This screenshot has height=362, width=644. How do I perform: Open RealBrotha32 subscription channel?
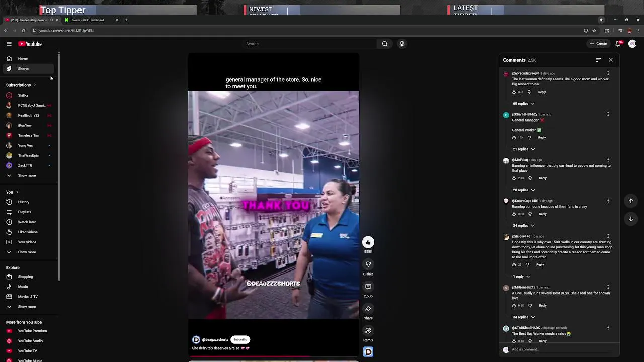tap(28, 116)
